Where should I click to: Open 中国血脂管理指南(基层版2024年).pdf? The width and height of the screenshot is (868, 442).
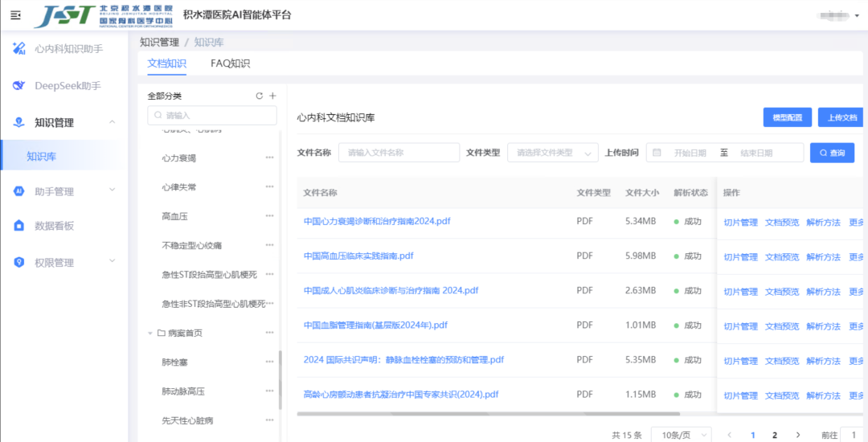click(x=375, y=325)
